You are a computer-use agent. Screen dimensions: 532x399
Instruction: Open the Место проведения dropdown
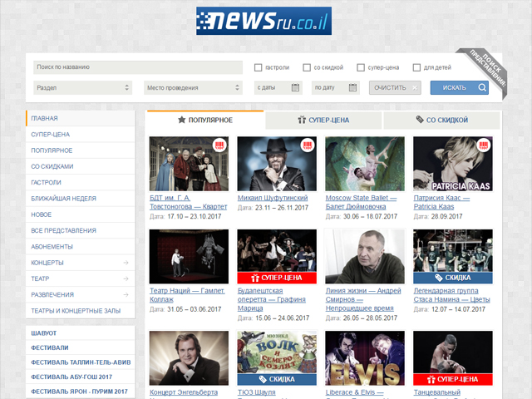[193, 87]
